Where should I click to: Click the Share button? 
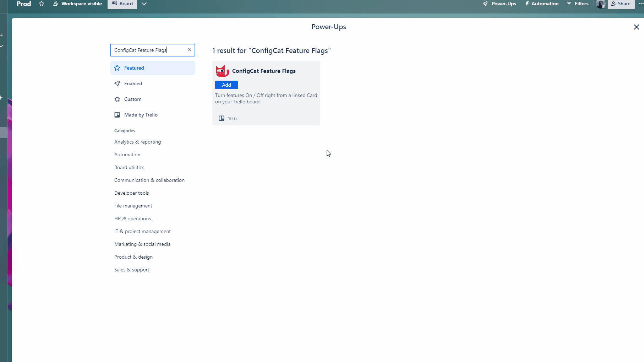pyautogui.click(x=621, y=4)
